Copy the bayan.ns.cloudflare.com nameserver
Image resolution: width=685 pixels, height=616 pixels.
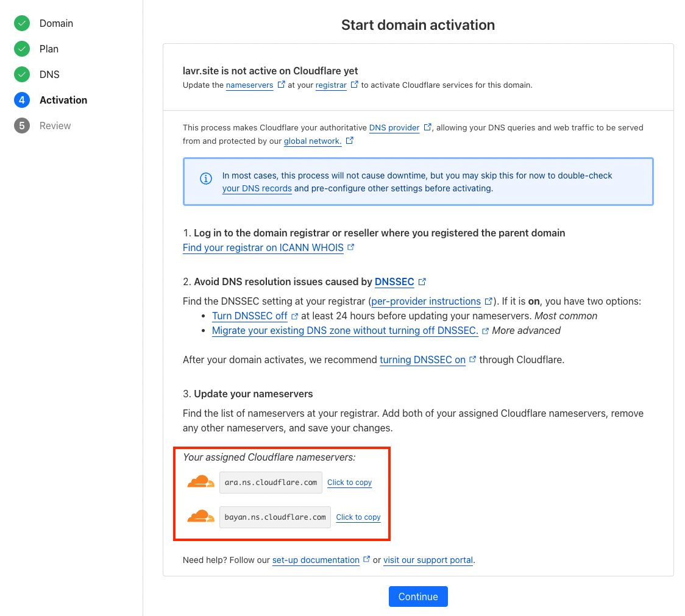358,517
